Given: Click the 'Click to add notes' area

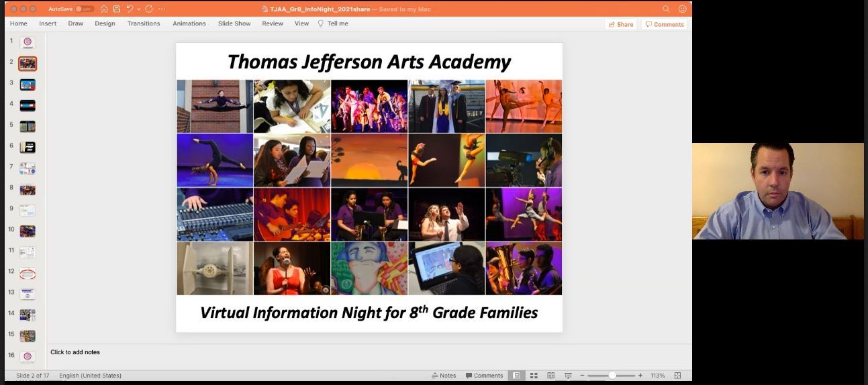Looking at the screenshot, I should coord(75,352).
